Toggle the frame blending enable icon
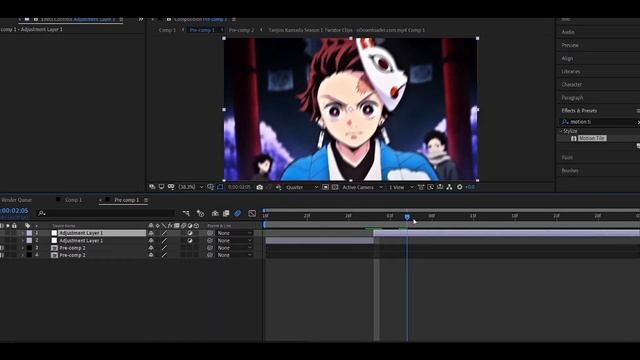 [226, 213]
